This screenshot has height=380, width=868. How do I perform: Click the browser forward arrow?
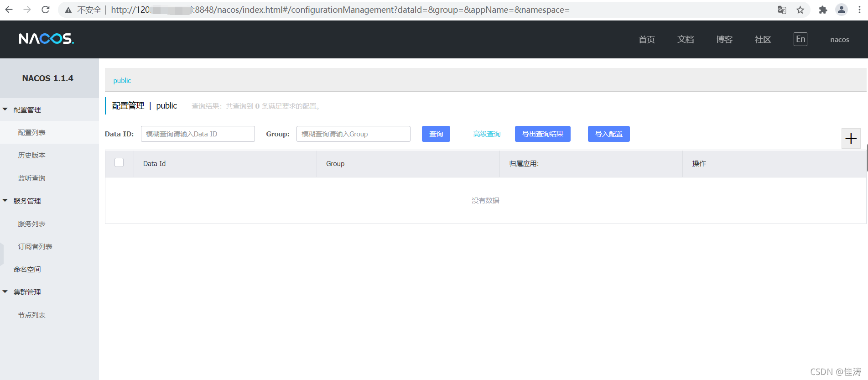(x=27, y=10)
